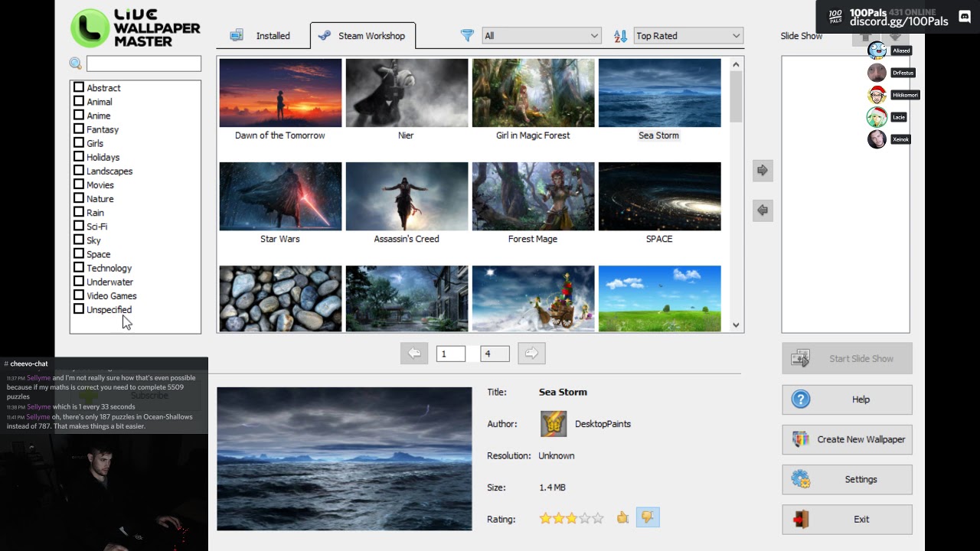The image size is (980, 551).
Task: Click the Hikikomori user avatar in Discord overlay
Action: click(x=877, y=95)
